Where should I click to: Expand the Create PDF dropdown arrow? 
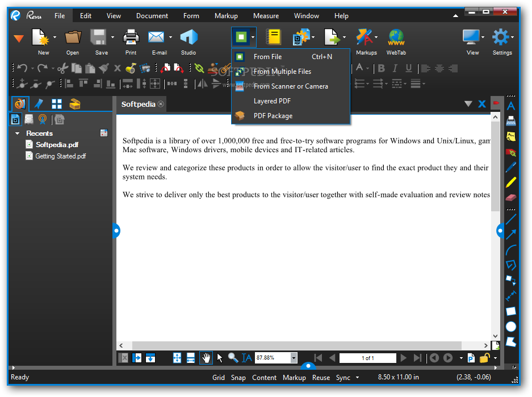253,37
